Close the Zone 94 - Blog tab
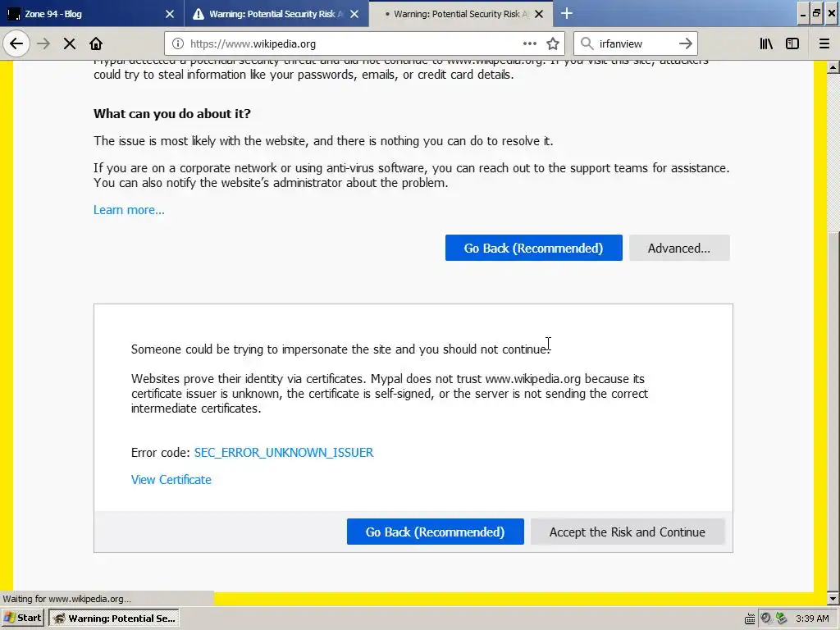This screenshot has height=630, width=840. tap(170, 14)
